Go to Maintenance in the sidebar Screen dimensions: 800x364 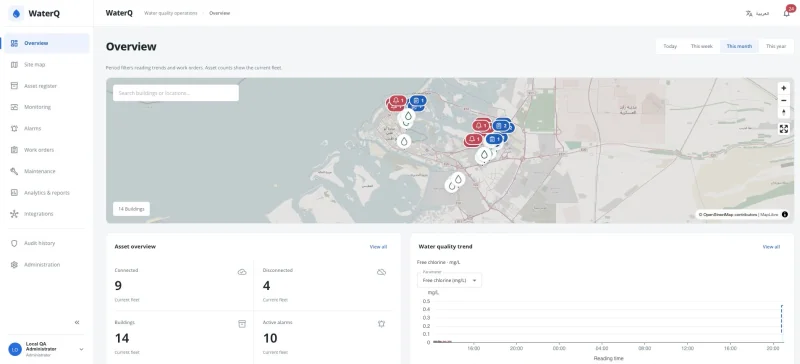click(46, 172)
